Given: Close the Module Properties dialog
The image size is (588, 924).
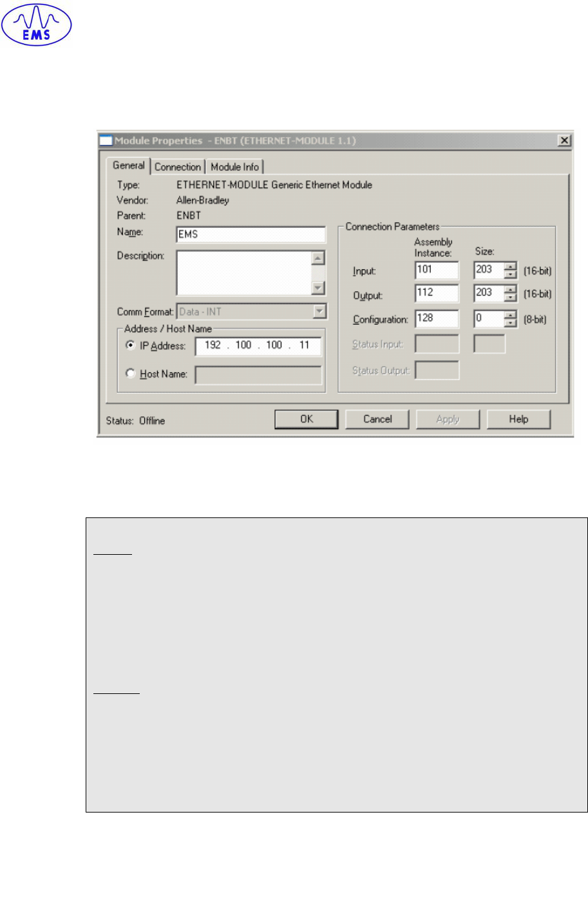Looking at the screenshot, I should 564,140.
